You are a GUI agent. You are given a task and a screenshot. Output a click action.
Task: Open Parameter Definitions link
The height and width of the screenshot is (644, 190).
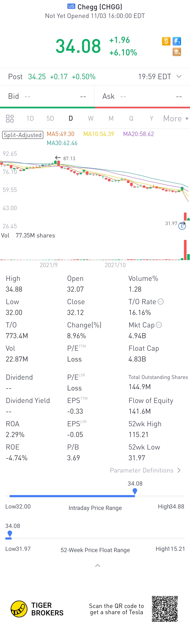pyautogui.click(x=145, y=470)
